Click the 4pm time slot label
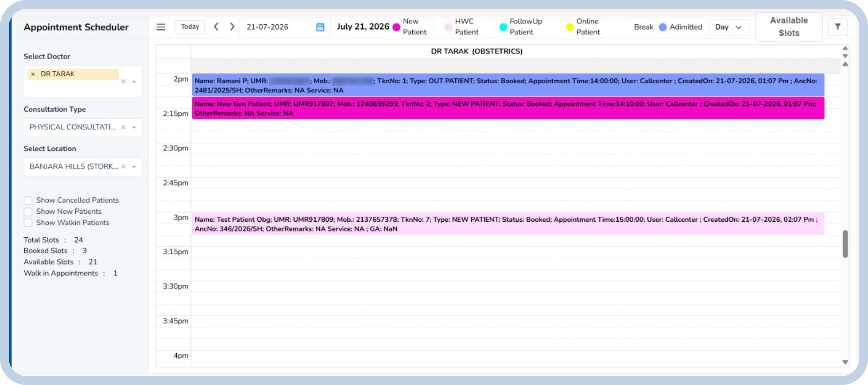 181,356
